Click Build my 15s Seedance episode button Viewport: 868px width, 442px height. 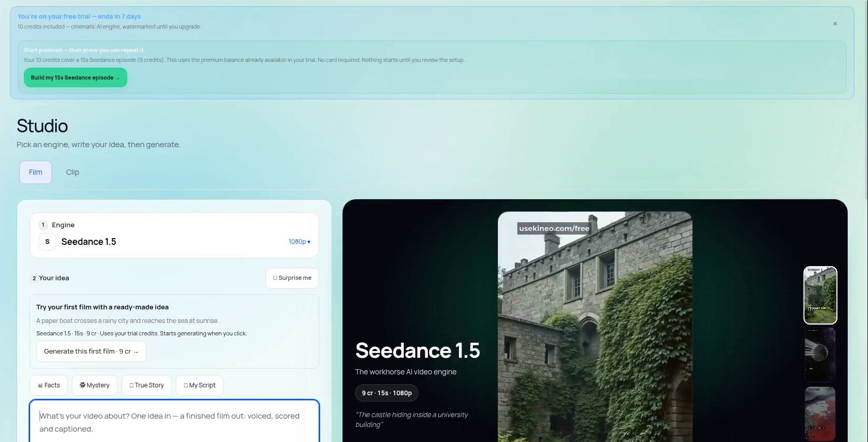[x=75, y=77]
